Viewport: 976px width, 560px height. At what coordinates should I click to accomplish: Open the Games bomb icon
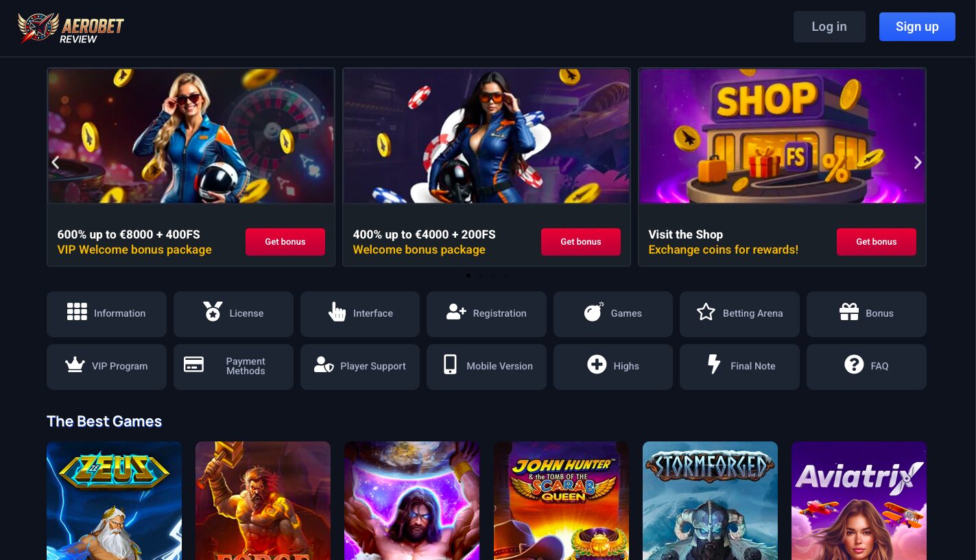[x=594, y=312]
